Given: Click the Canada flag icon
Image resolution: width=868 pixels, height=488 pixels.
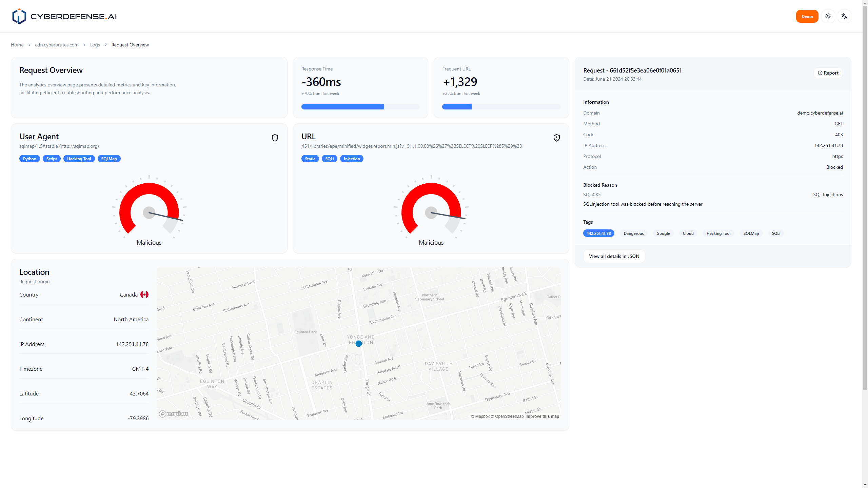Looking at the screenshot, I should (x=144, y=294).
